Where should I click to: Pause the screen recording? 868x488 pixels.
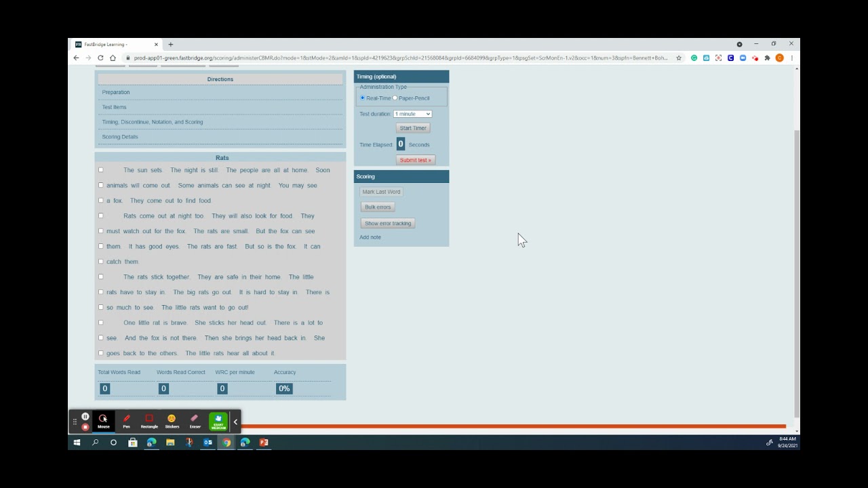(x=85, y=416)
